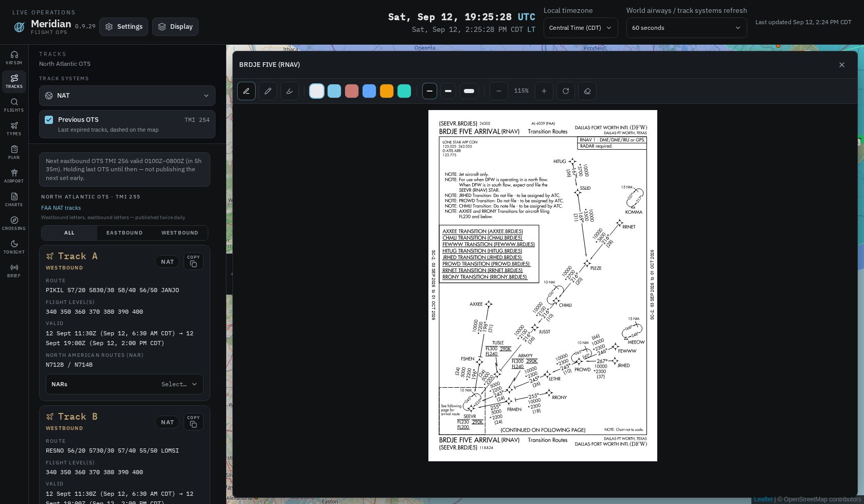Pick the light blue pen color
This screenshot has width=864, height=504.
[334, 91]
